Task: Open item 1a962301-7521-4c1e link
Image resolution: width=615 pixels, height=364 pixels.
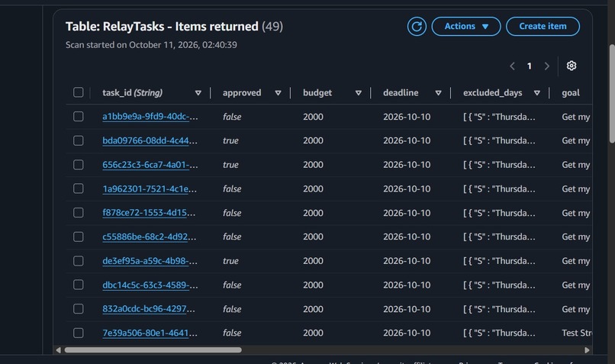Action: pyautogui.click(x=150, y=189)
